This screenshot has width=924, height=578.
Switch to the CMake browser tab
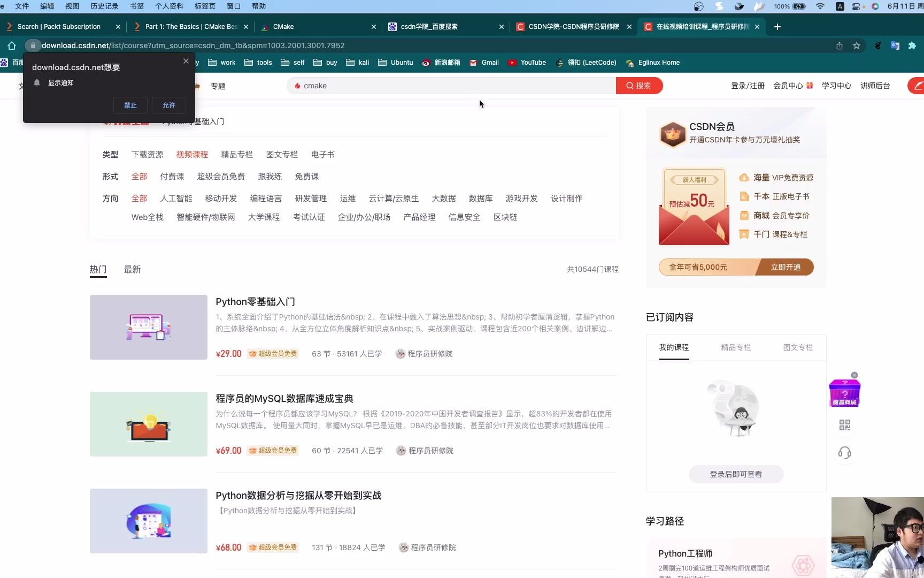[318, 27]
